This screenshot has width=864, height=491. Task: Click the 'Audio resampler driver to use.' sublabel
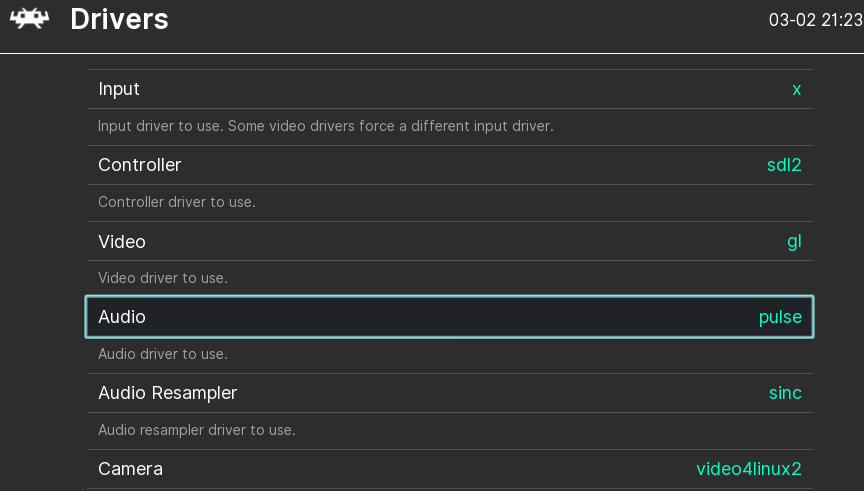tap(197, 430)
